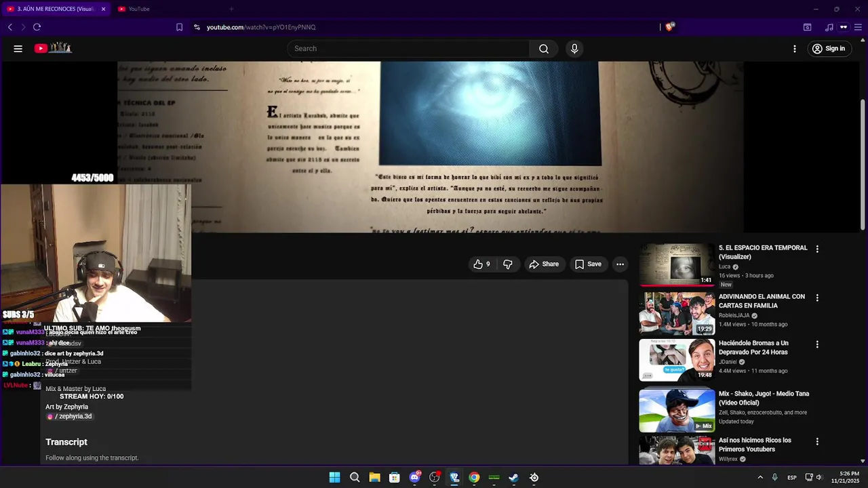Open menu for EL ESPACIO ERA TEMPORAL video
Screen dimensions: 868x488
(x=817, y=249)
